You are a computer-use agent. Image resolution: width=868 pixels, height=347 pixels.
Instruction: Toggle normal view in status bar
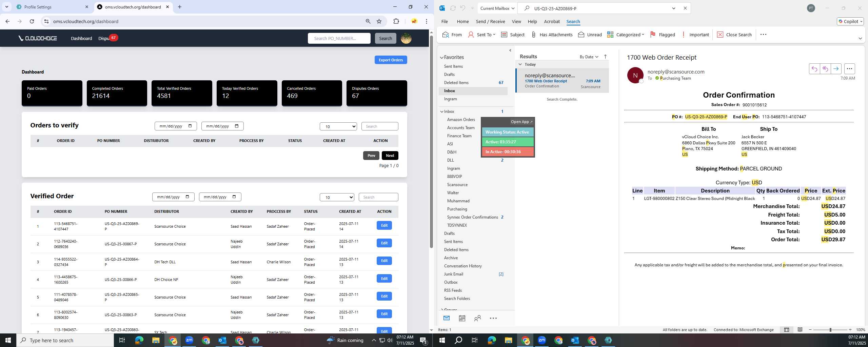(786, 330)
